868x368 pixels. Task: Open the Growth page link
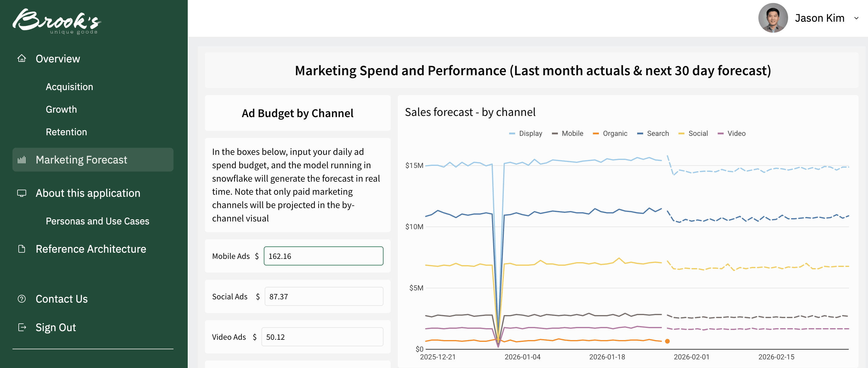point(61,109)
